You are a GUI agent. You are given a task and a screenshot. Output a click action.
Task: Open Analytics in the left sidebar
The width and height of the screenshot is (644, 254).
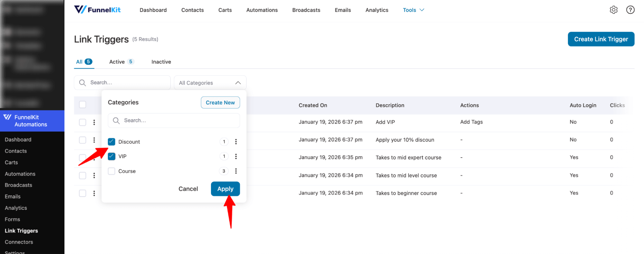point(16,208)
